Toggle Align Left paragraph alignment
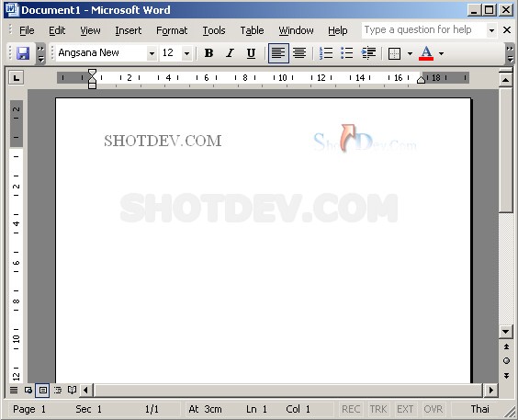Viewport: 518px width, 420px height. [278, 53]
